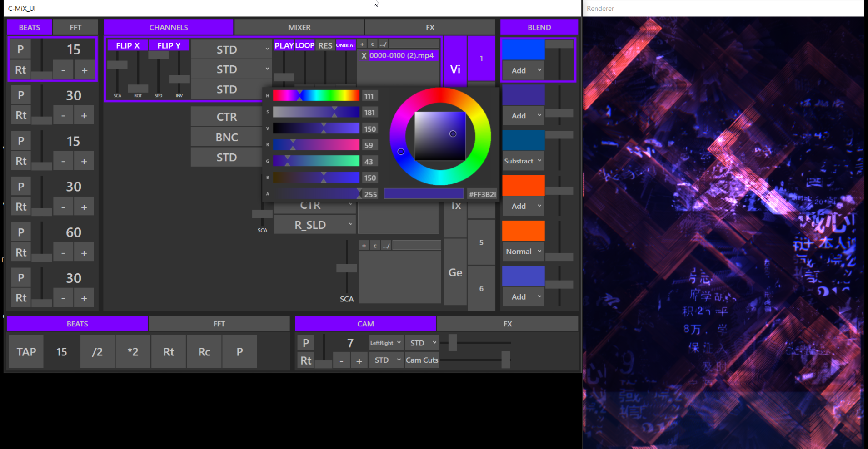Viewport: 868px width, 449px height.
Task: Click the plus icon above the video file list
Action: [x=362, y=44]
